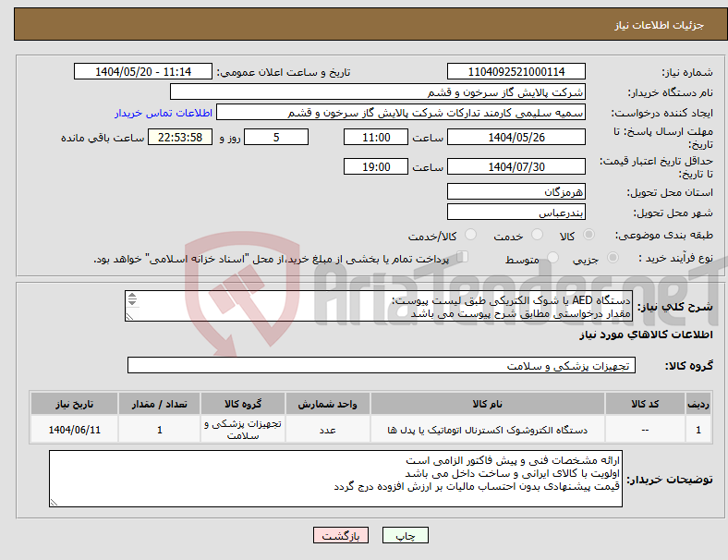Click the جزئیات اطلاعات نیاز page header

pyautogui.click(x=660, y=25)
